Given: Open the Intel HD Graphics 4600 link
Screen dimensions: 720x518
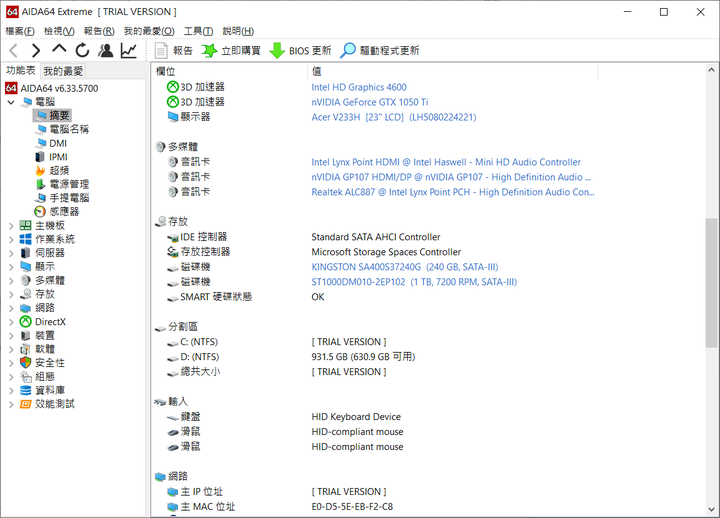Looking at the screenshot, I should (359, 87).
